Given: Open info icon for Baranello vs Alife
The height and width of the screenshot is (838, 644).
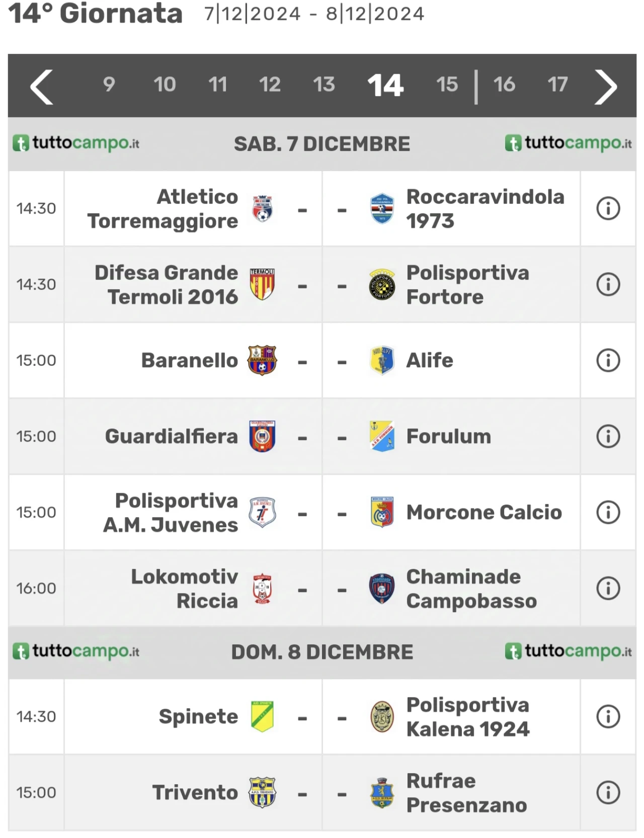Looking at the screenshot, I should pyautogui.click(x=608, y=360).
